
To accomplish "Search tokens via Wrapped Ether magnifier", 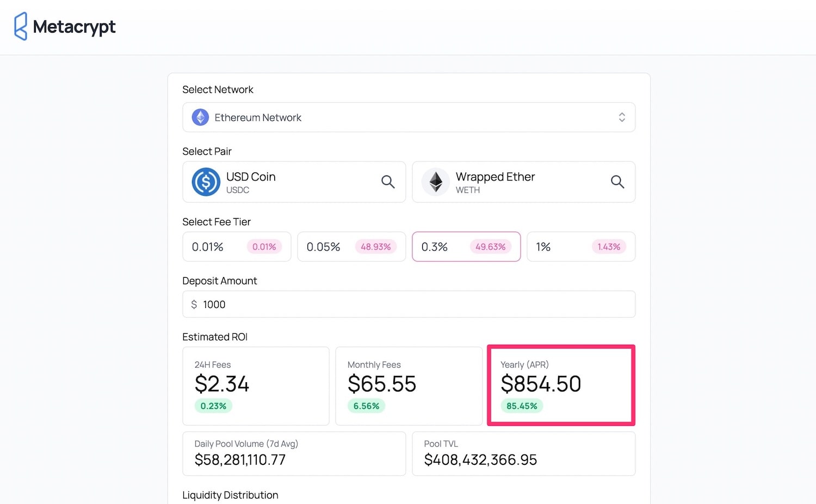I will tap(617, 182).
